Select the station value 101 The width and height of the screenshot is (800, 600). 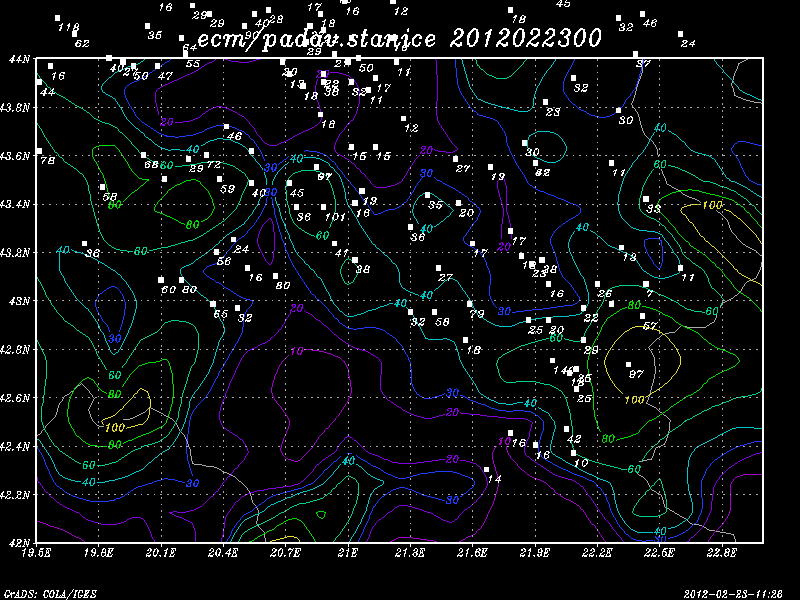(335, 217)
